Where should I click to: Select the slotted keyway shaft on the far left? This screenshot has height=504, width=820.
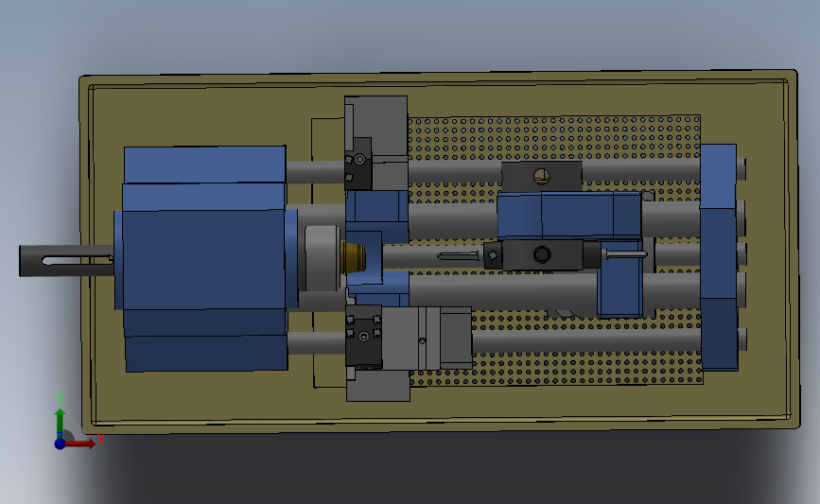66,260
